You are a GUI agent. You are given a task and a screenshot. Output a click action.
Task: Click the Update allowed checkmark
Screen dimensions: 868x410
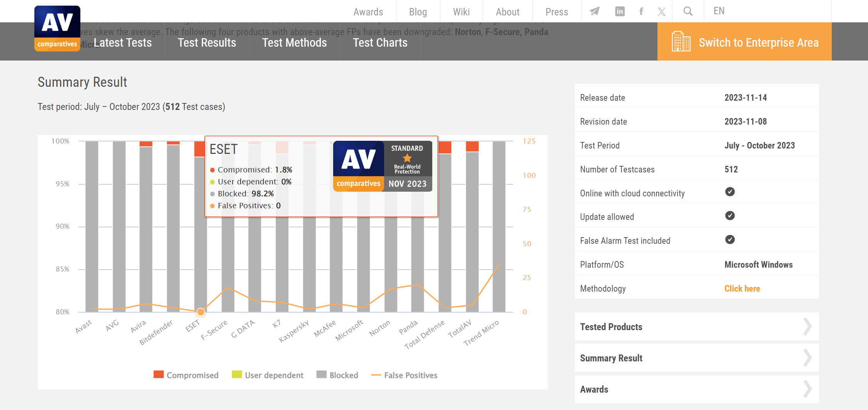click(730, 216)
